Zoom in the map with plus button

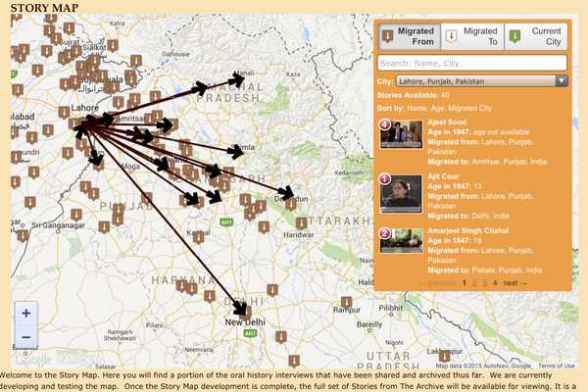25,313
